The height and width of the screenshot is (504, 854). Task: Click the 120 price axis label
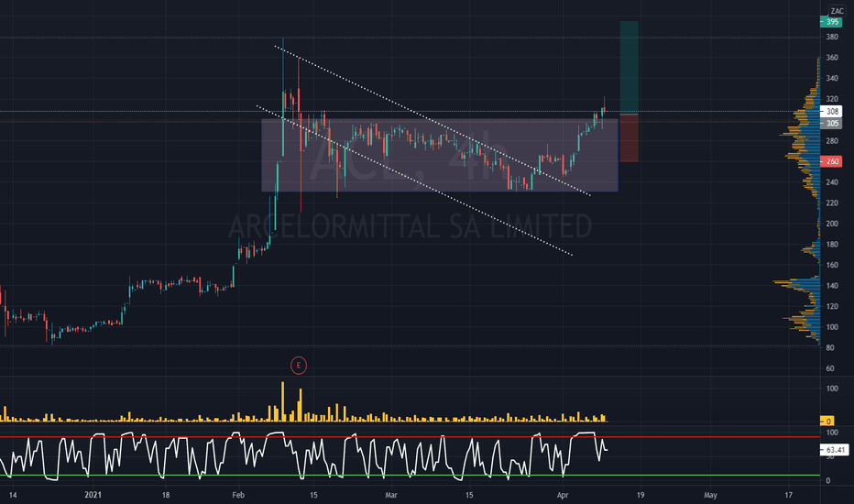coord(832,306)
